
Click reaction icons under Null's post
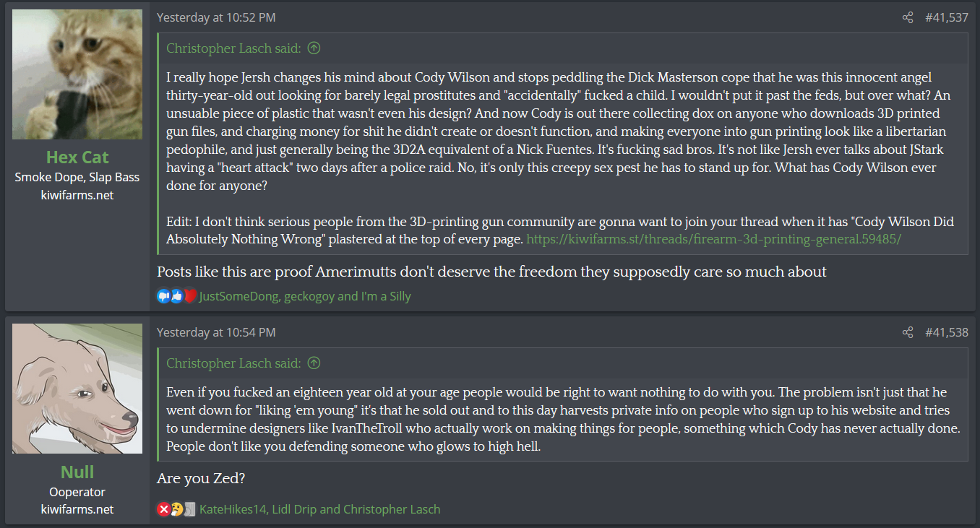point(176,509)
